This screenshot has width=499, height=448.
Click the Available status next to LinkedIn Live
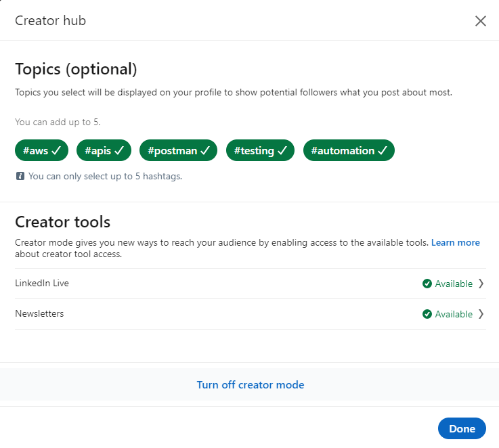[x=454, y=284]
